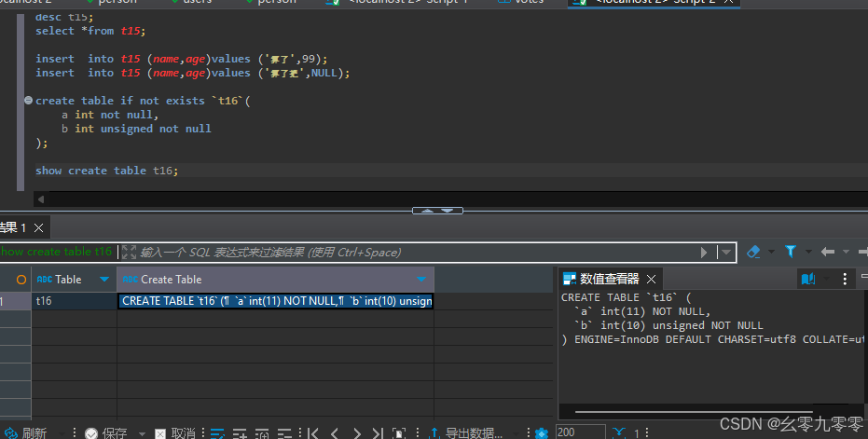Click the delete row icon
The height and width of the screenshot is (439, 868).
click(284, 433)
